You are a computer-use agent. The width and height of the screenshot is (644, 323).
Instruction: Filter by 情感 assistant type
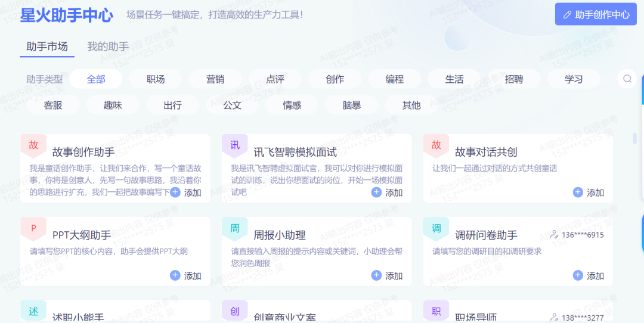point(292,105)
